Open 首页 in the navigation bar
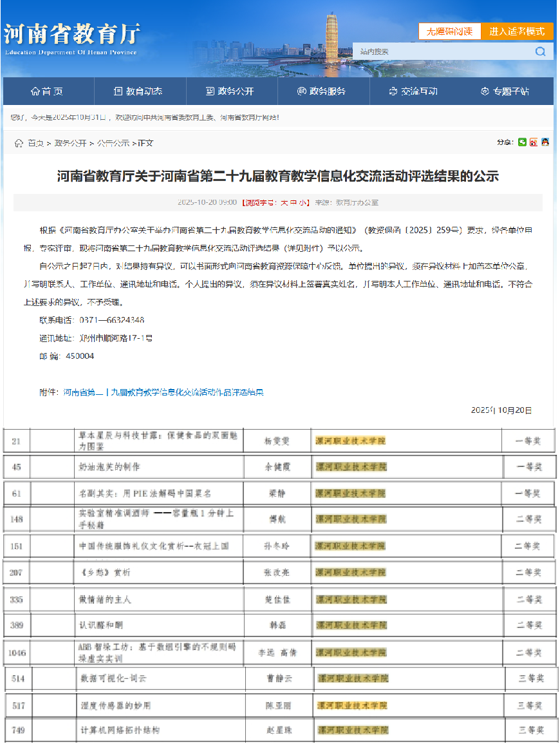Screen dimensions: 560x744 tap(47, 91)
